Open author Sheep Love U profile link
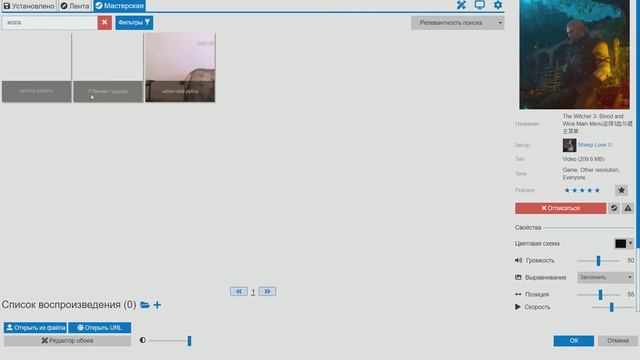Screen dimensions: 640x360 [x=595, y=145]
